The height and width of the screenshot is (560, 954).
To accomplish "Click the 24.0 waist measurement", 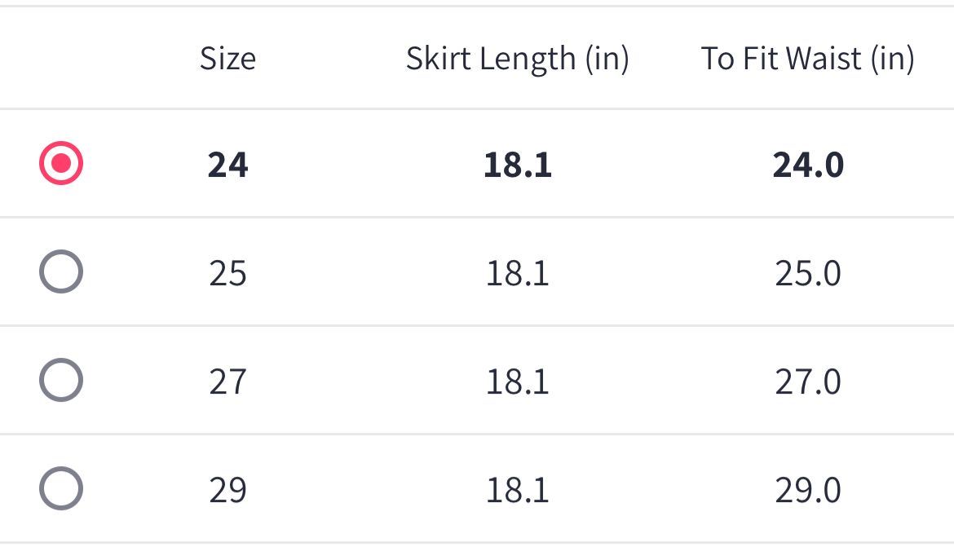I will click(x=807, y=165).
